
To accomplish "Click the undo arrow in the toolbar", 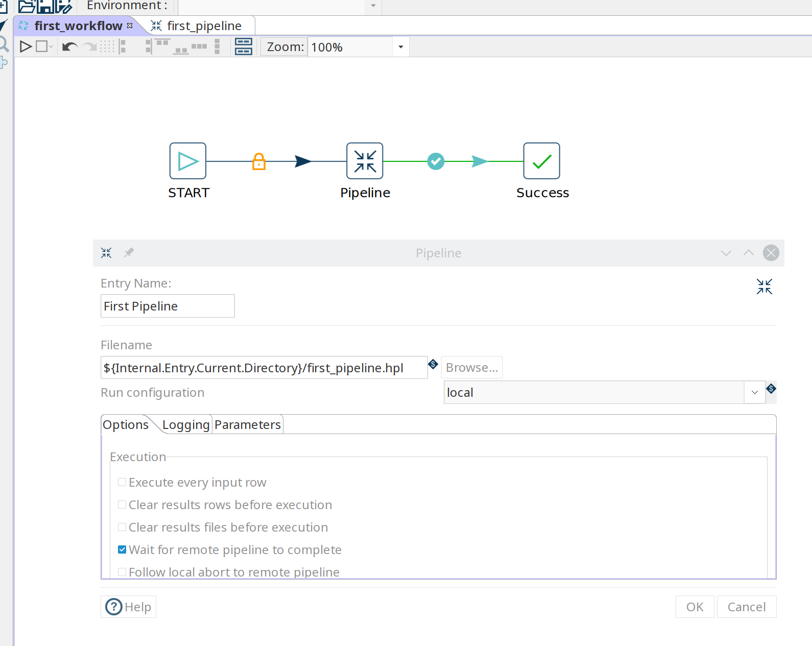I will 69,47.
